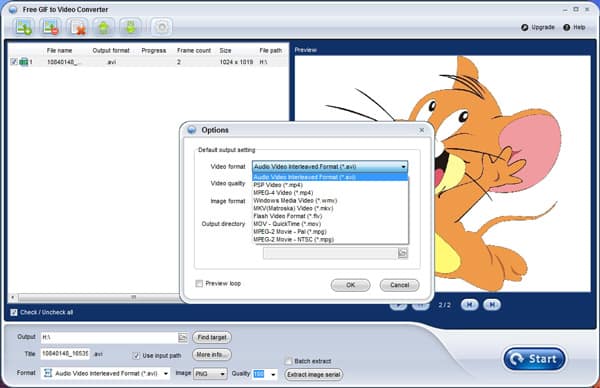Click the Move up green arrow icon
This screenshot has height=388, width=600.
click(x=104, y=27)
